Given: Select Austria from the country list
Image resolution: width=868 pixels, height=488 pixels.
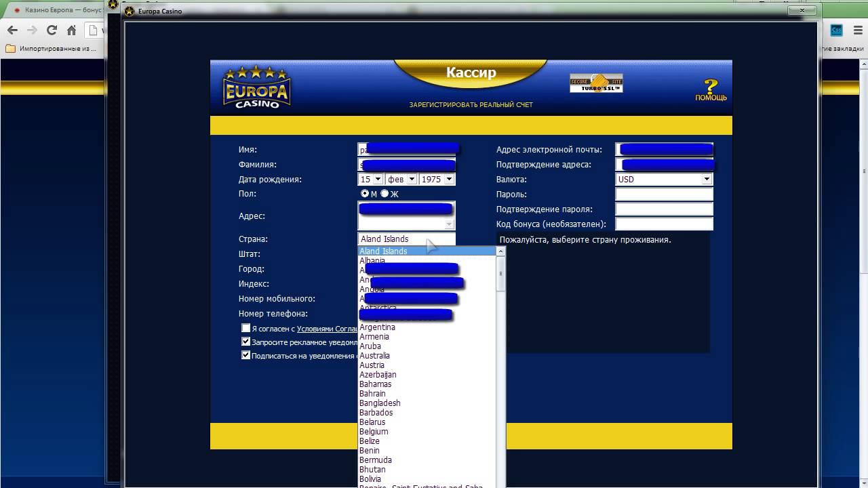Looking at the screenshot, I should pos(428,365).
